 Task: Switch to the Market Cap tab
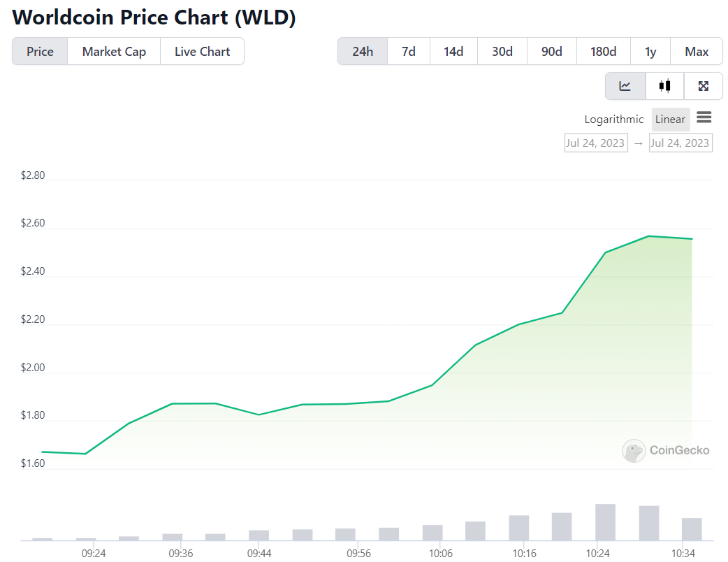[x=113, y=51]
